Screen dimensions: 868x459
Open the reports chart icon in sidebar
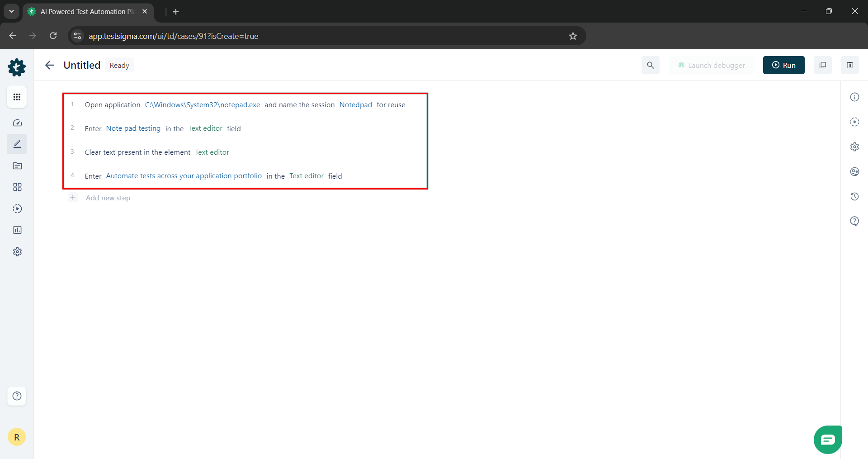click(x=17, y=230)
